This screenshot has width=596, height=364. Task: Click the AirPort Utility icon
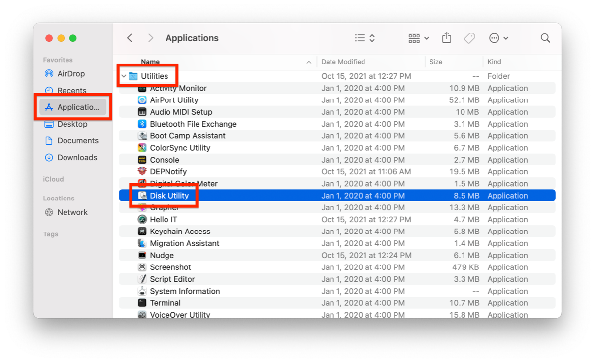(142, 100)
